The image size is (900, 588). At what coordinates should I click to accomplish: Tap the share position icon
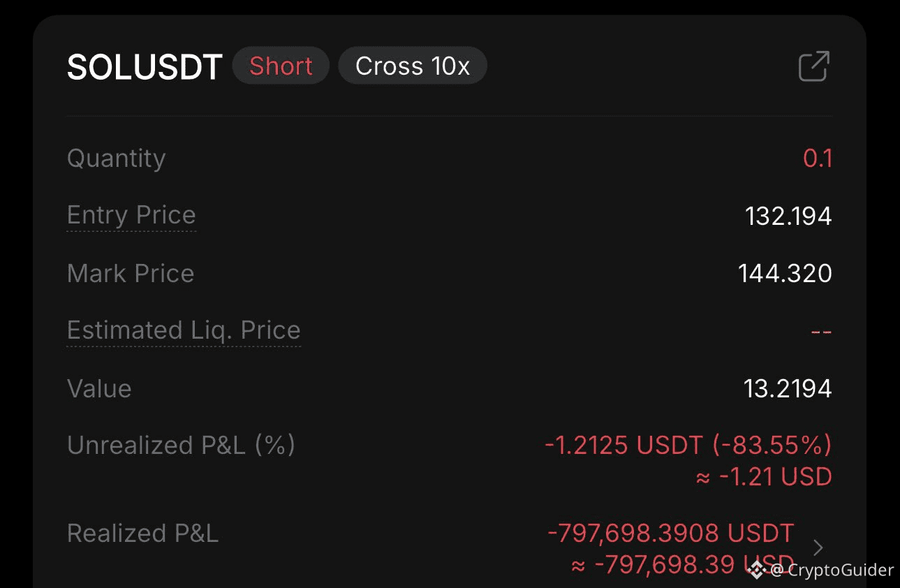(x=813, y=67)
